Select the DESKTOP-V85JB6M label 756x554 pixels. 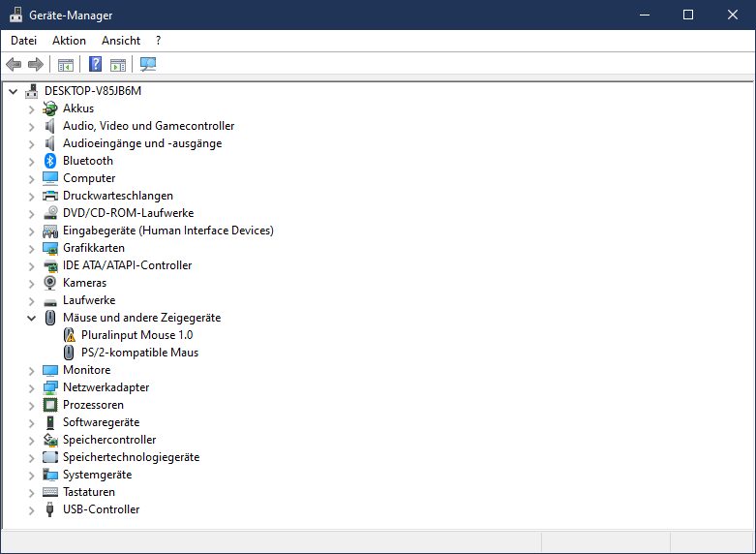tap(93, 91)
